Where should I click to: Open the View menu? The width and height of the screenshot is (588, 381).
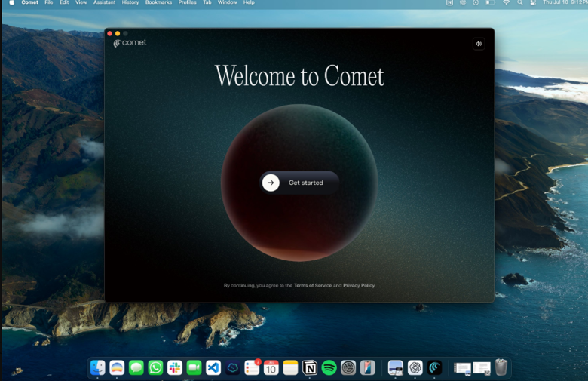point(81,2)
